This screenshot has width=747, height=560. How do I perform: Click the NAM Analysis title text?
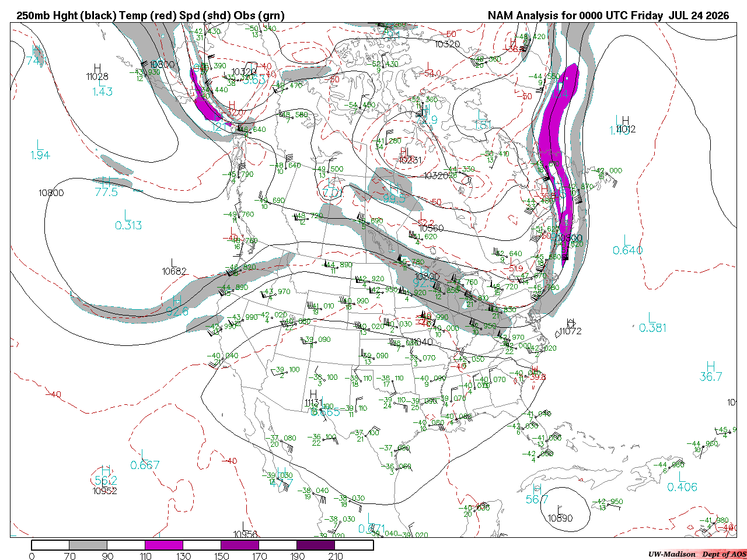point(608,16)
